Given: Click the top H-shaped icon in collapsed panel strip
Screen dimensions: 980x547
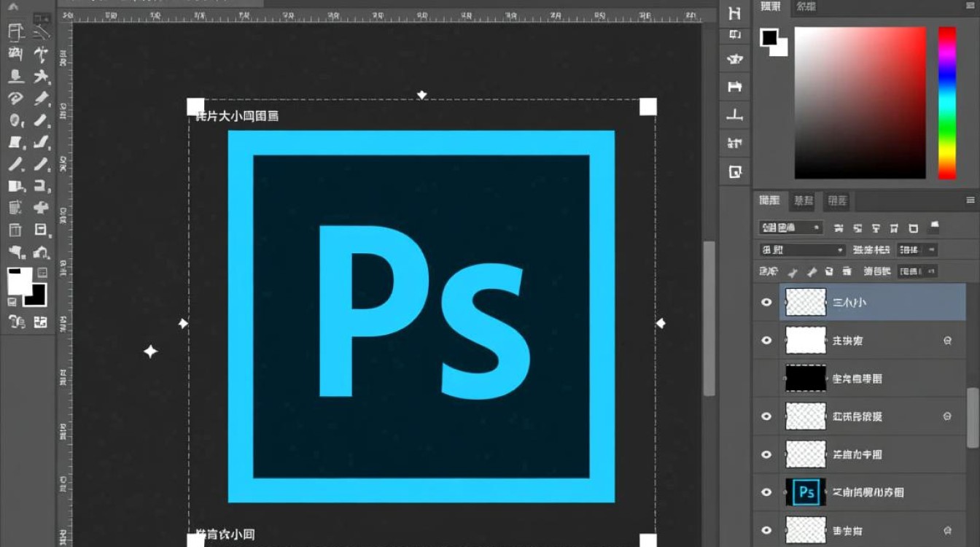Looking at the screenshot, I should point(735,13).
